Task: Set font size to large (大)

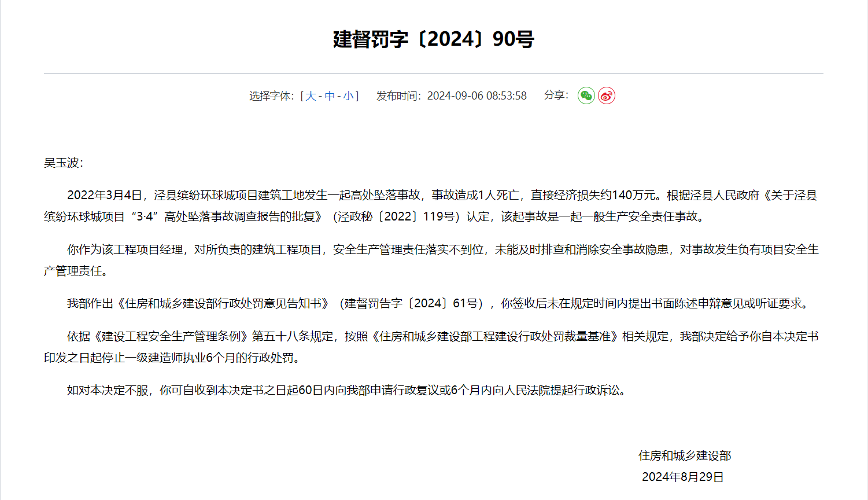Action: click(x=311, y=96)
